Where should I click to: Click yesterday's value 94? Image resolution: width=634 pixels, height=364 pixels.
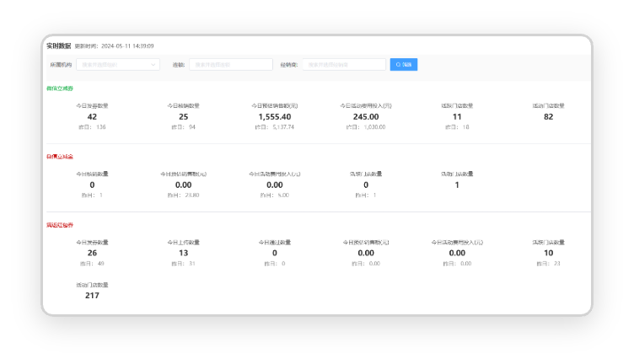[192, 127]
